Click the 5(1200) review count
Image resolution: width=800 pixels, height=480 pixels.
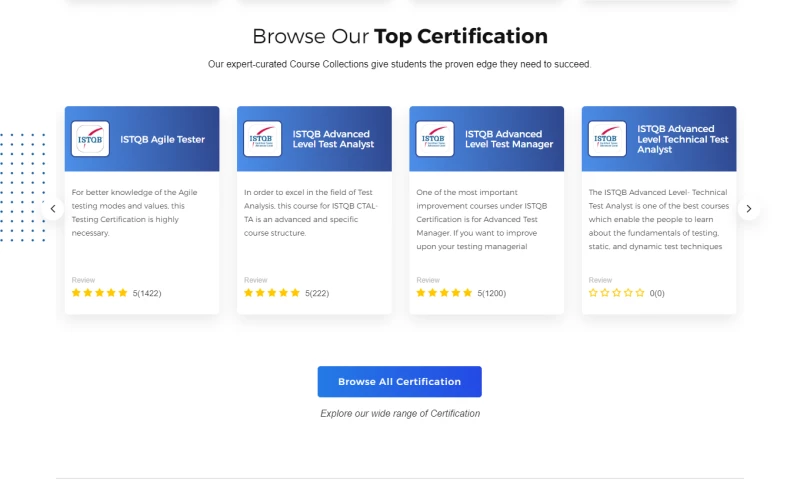point(492,293)
